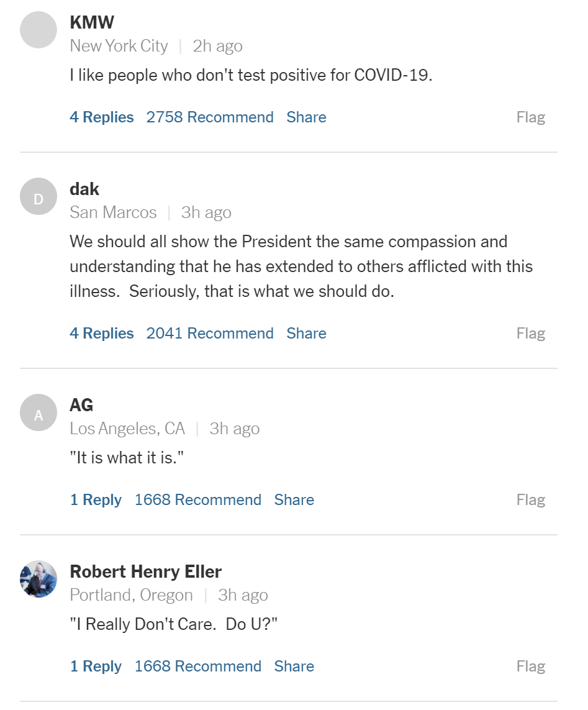Screen dimensions: 588x710
Task: Share dak's comment about the President
Action: tap(306, 334)
